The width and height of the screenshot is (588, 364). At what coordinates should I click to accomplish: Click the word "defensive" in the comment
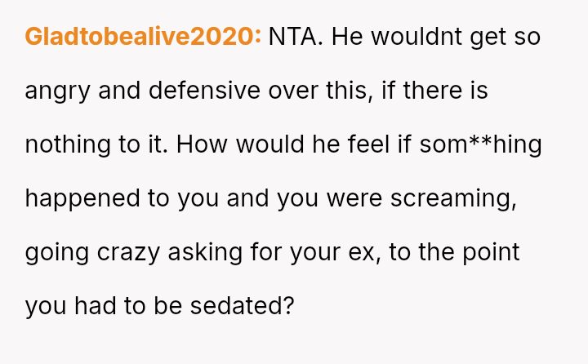(x=210, y=91)
